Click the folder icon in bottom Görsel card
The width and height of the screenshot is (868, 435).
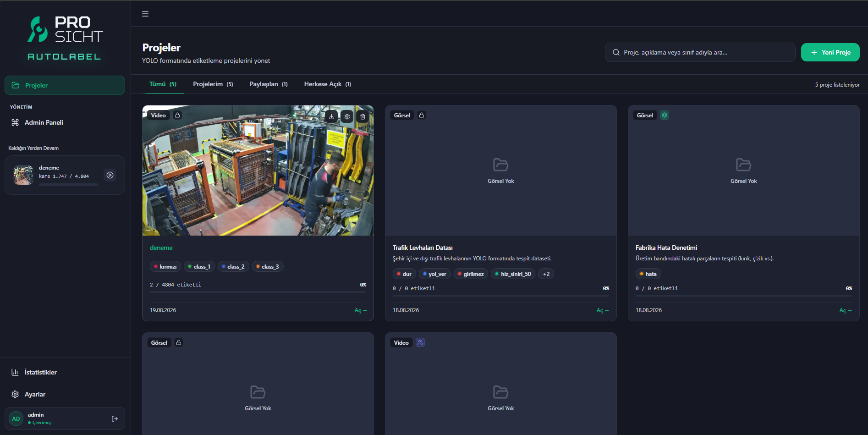pos(258,392)
